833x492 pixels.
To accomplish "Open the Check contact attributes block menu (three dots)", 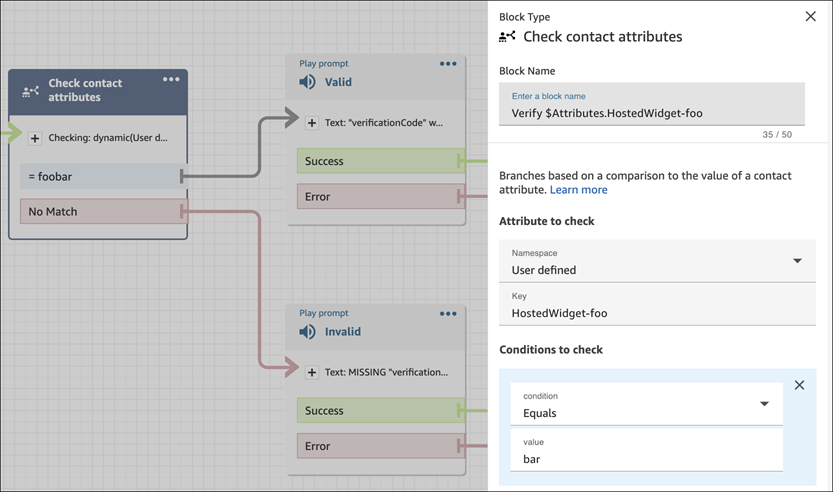I will 171,80.
